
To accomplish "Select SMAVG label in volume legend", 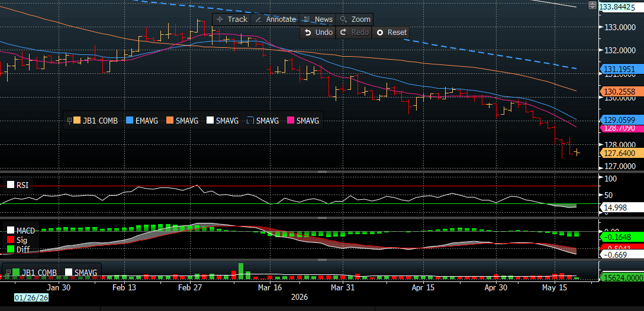I will click(x=86, y=273).
